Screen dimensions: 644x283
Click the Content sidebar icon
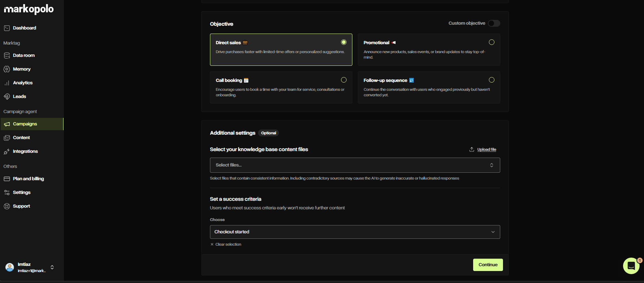point(7,138)
